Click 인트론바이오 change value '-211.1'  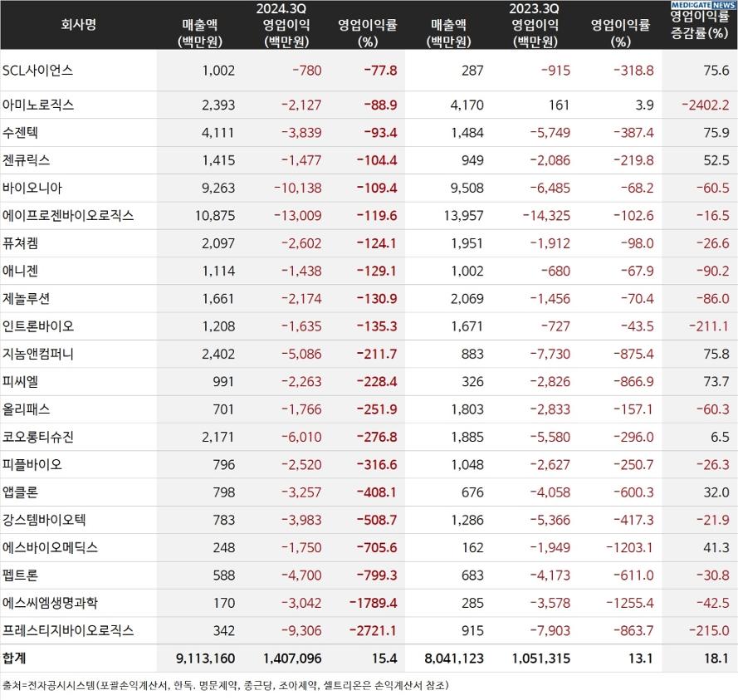click(x=709, y=326)
